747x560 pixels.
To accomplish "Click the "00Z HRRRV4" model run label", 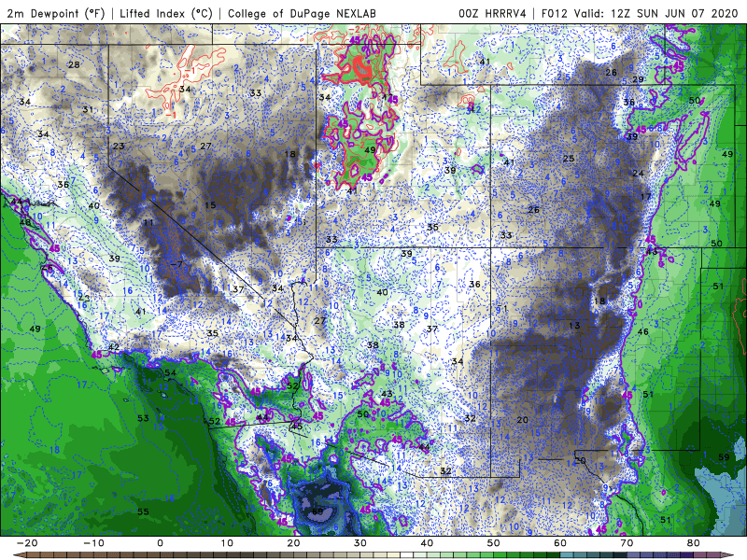I will pos(492,13).
